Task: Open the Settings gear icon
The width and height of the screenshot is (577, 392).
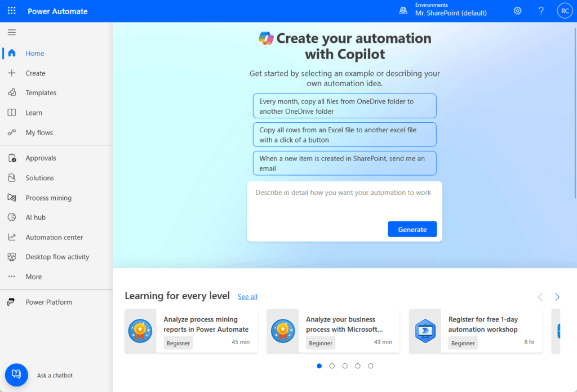Action: point(517,11)
